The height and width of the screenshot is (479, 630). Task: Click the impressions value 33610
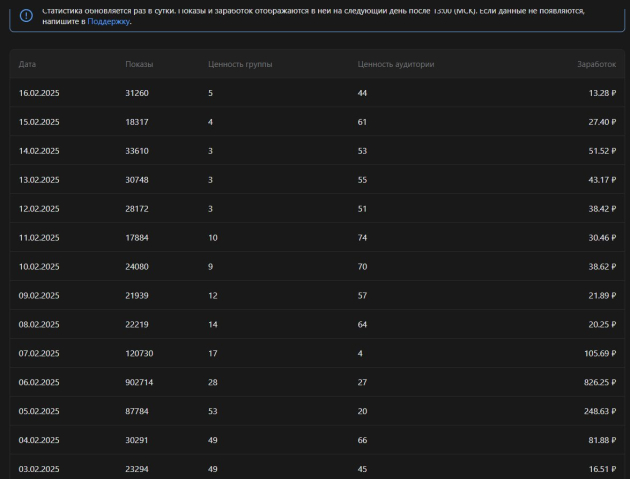click(x=137, y=151)
